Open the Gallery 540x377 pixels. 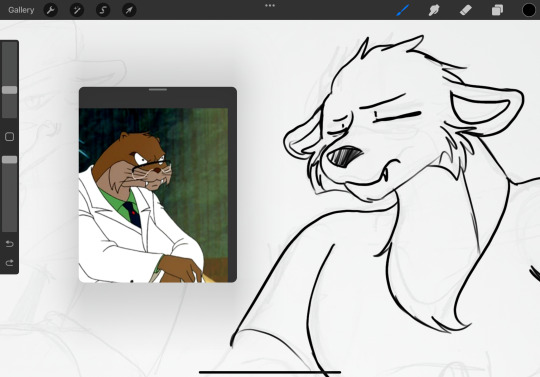21,10
